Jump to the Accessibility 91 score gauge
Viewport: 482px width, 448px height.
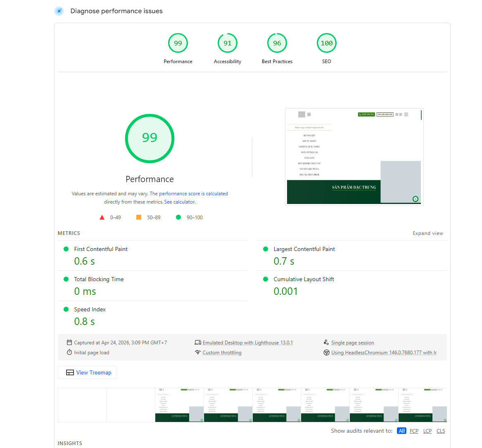(x=228, y=43)
